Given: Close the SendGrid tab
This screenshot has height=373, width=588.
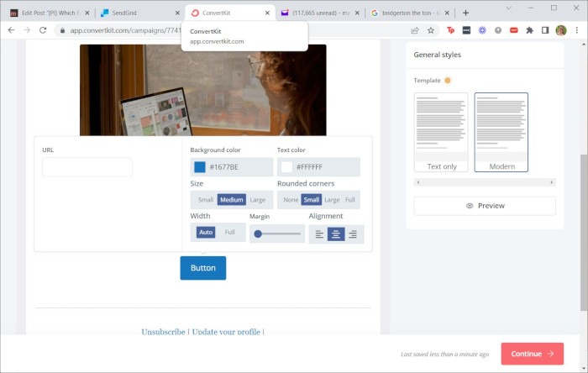Looking at the screenshot, I should 177,13.
